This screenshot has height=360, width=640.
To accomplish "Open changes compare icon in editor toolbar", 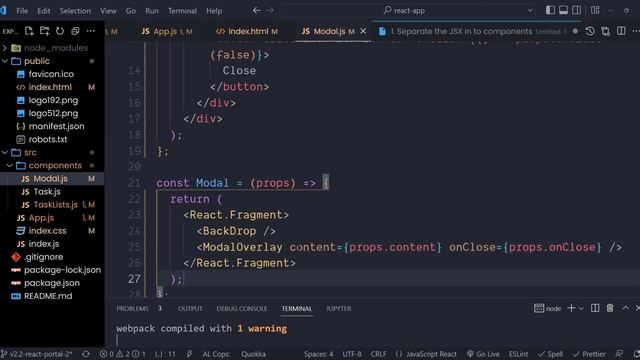I will [x=606, y=31].
